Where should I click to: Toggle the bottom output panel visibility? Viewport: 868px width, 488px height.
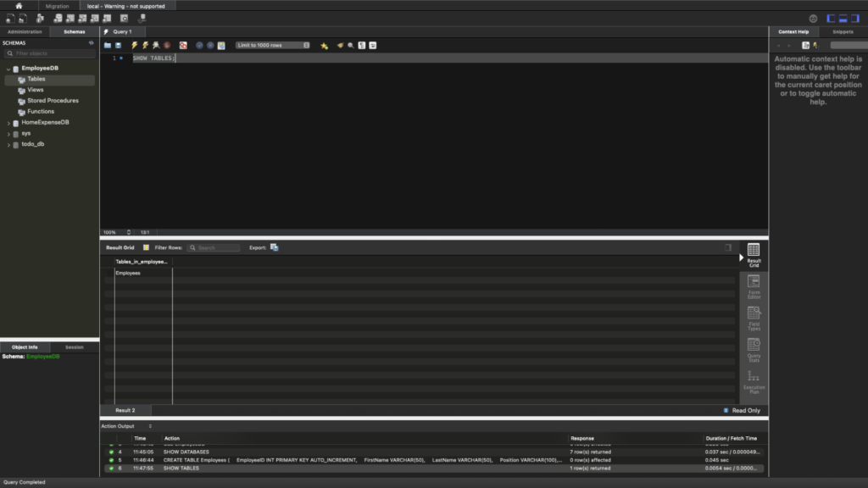pyautogui.click(x=843, y=18)
